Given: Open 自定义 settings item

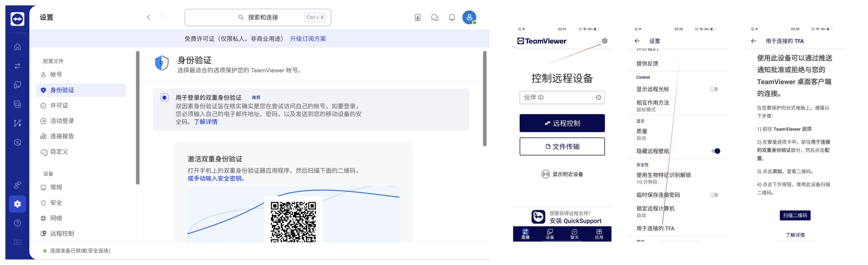Looking at the screenshot, I should 81,152.
